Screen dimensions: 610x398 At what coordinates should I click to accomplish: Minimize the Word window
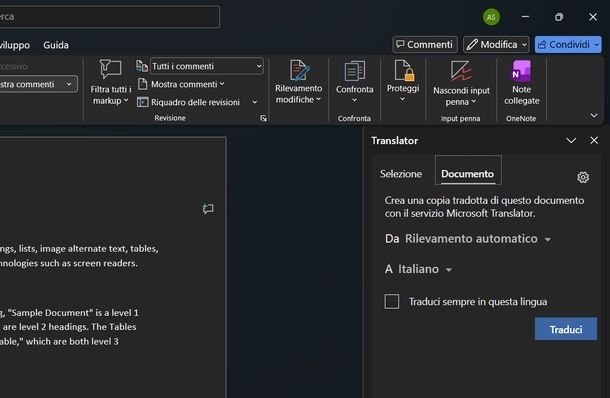[x=525, y=17]
